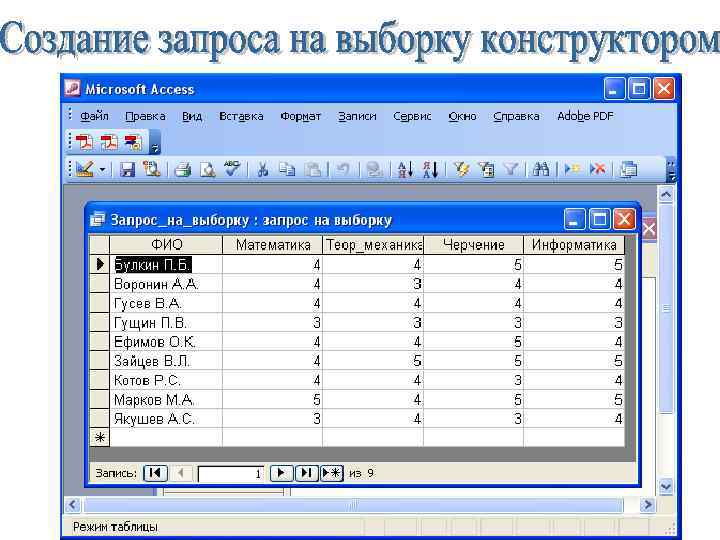This screenshot has height=540, width=720.
Task: Click the second Adobe PDF email icon
Action: tap(109, 142)
